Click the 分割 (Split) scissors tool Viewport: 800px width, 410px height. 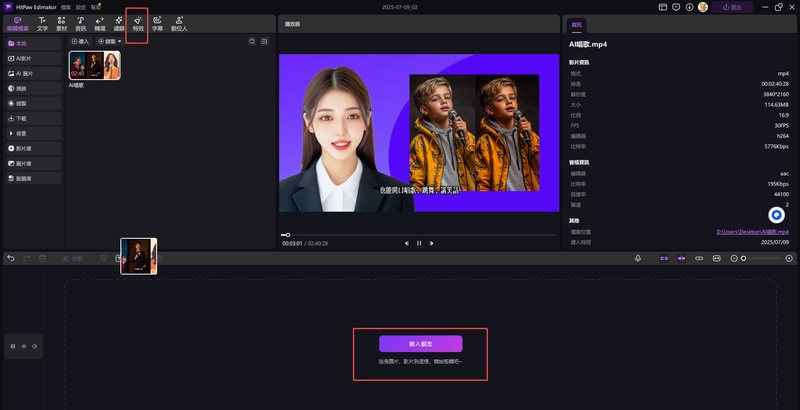72,259
